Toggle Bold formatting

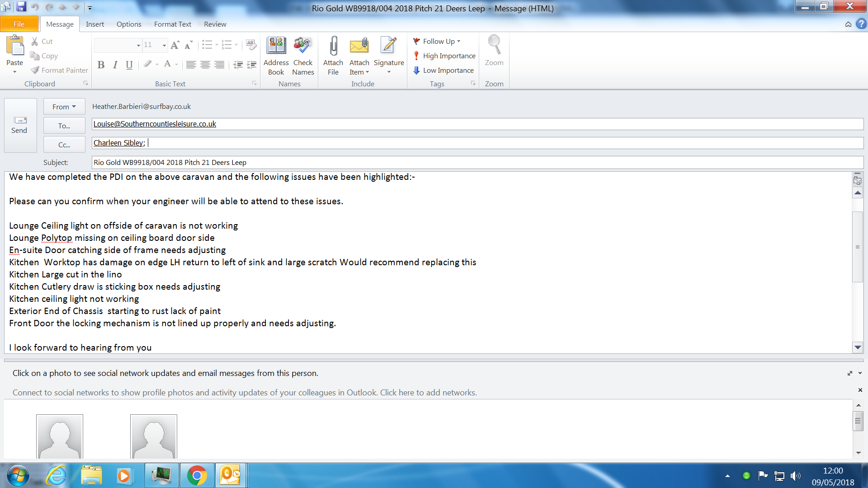[x=101, y=65]
